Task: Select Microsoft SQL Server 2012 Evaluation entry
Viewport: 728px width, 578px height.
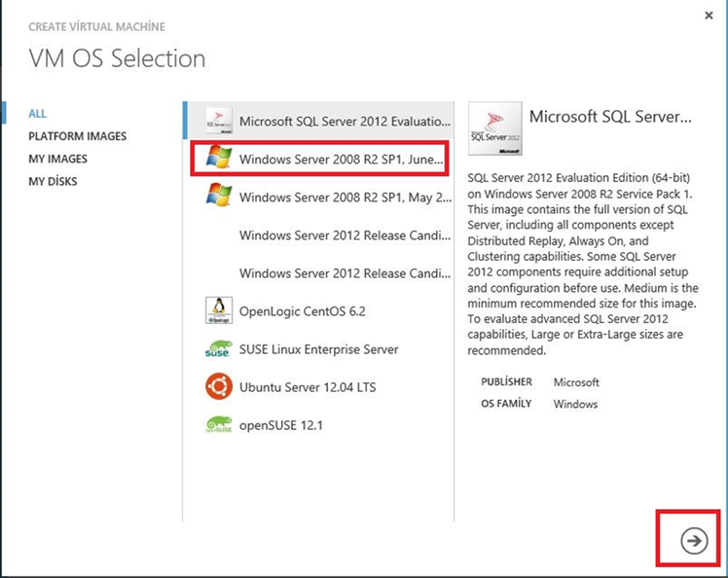Action: point(319,122)
